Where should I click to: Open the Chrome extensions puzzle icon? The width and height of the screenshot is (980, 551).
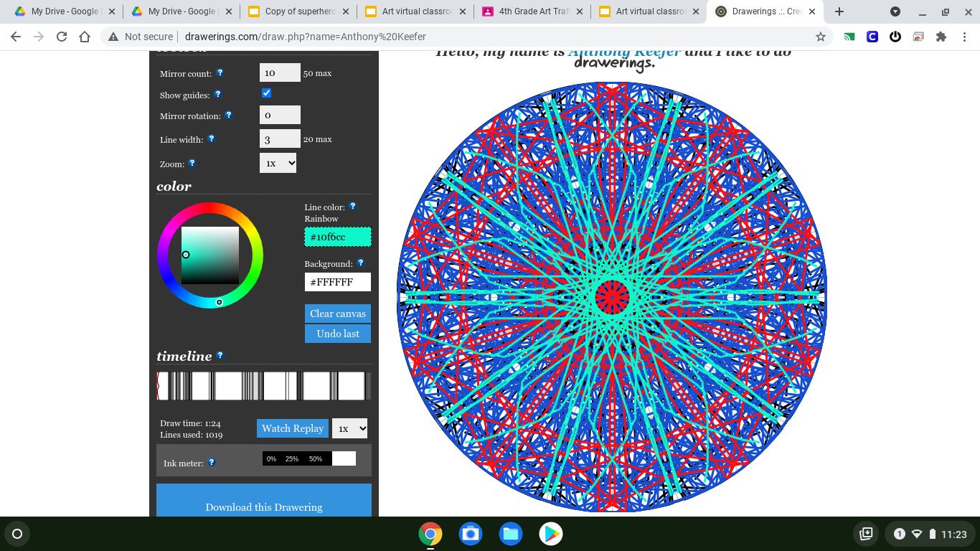[x=941, y=37]
